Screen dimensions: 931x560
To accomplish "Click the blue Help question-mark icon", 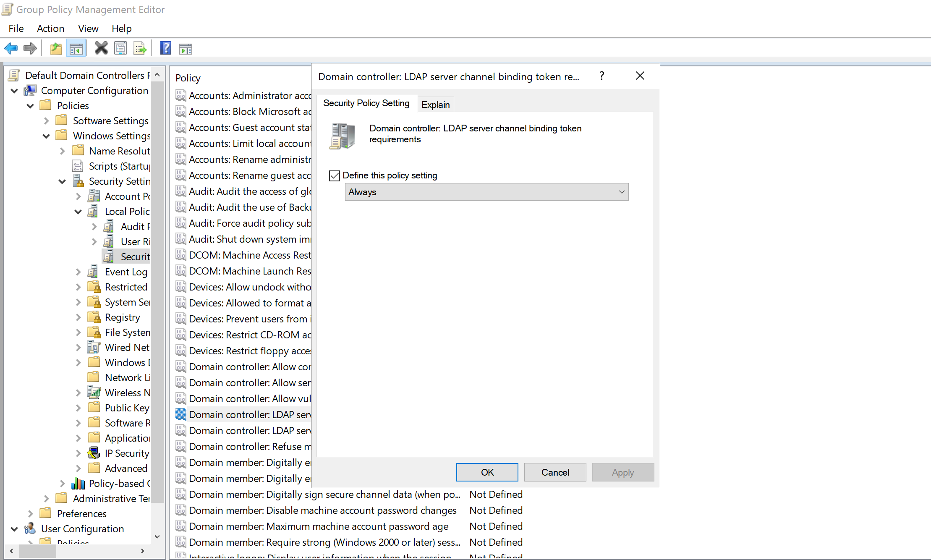I will (x=166, y=49).
